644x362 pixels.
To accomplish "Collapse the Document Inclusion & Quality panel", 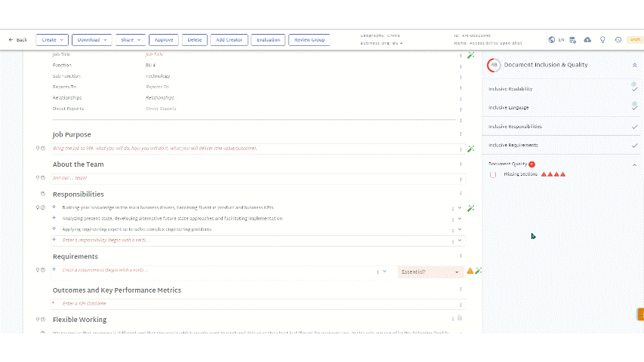I will [x=634, y=66].
